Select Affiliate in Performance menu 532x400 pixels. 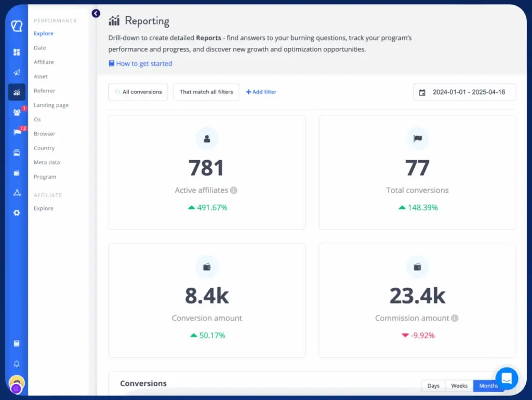[x=44, y=62]
